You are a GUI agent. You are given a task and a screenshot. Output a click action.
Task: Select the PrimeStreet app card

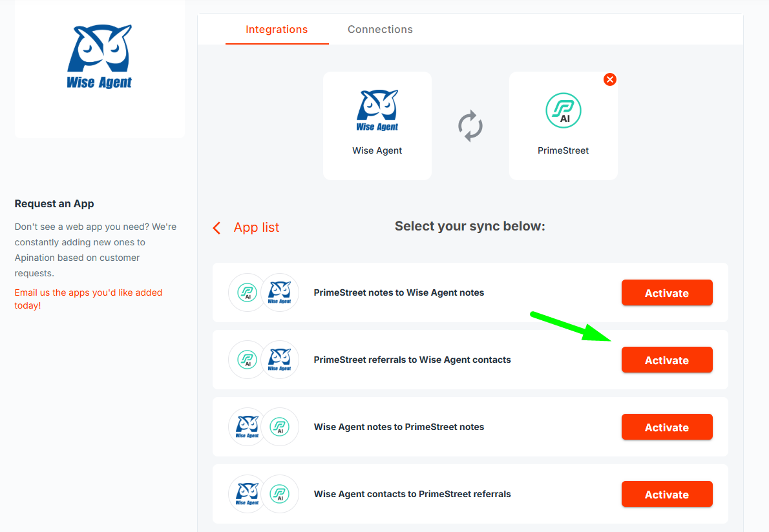563,126
